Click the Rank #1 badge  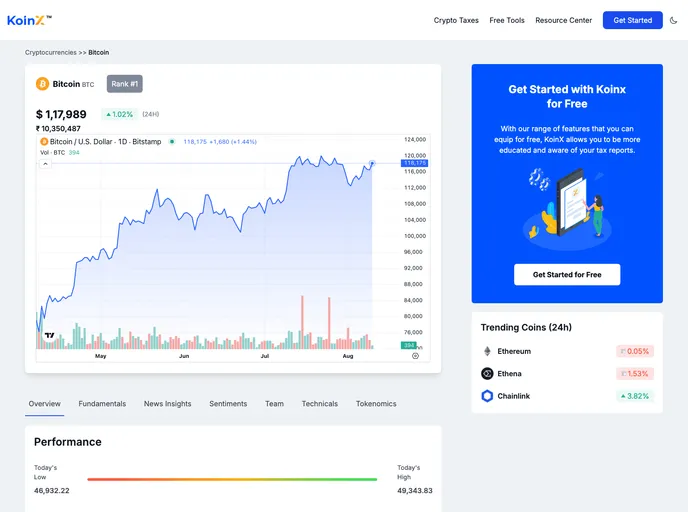pyautogui.click(x=125, y=84)
